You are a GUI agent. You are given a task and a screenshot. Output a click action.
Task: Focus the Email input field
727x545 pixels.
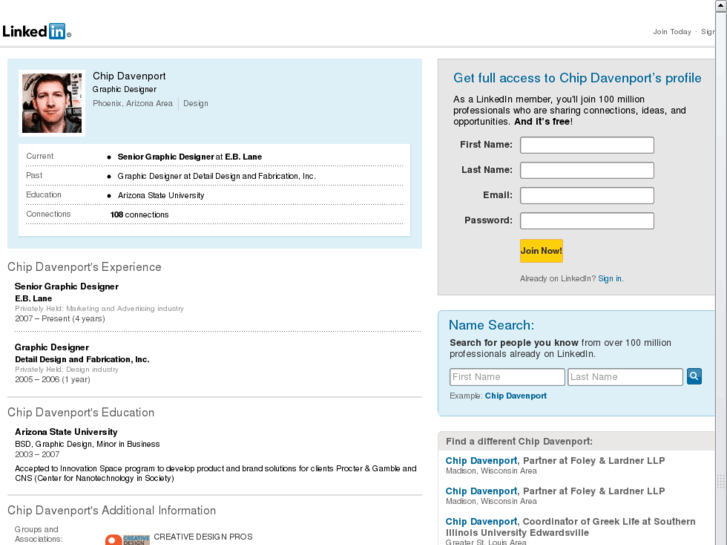587,195
